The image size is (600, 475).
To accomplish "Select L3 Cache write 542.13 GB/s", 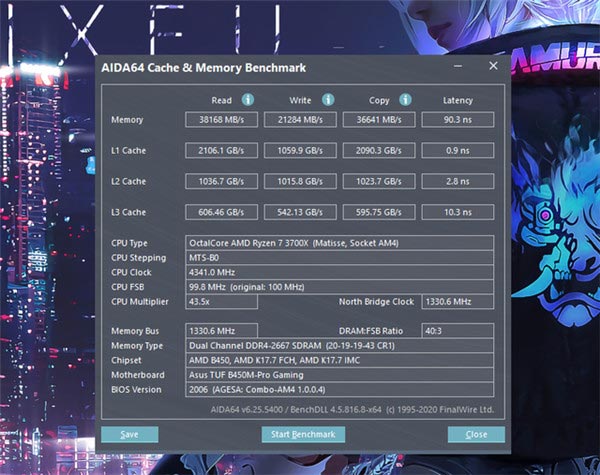I will (x=300, y=212).
